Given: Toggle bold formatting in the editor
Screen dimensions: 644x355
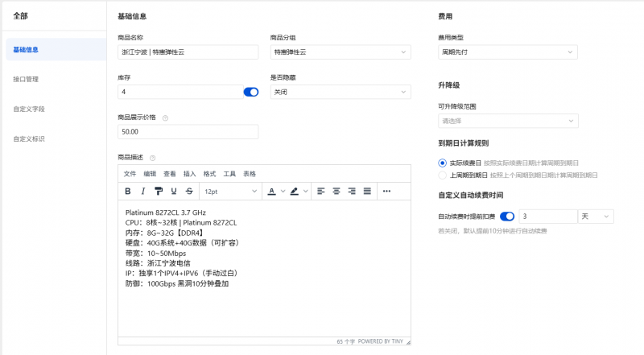Looking at the screenshot, I should click(x=127, y=192).
